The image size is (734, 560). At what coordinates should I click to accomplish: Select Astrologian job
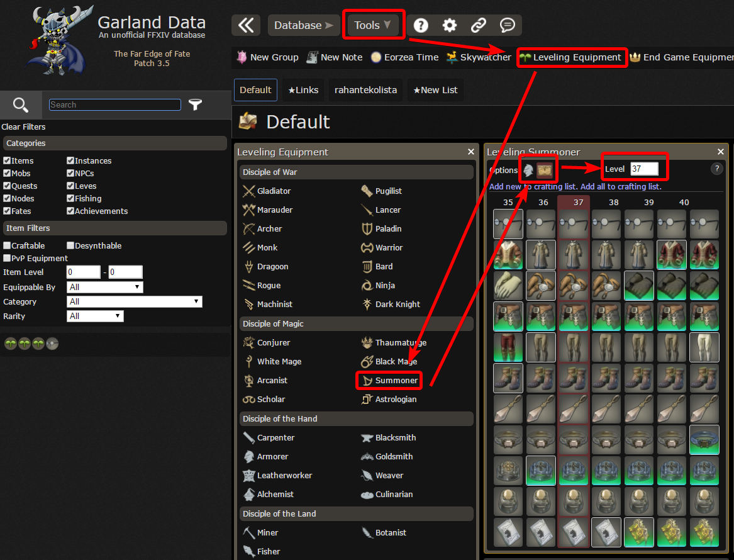pos(389,400)
